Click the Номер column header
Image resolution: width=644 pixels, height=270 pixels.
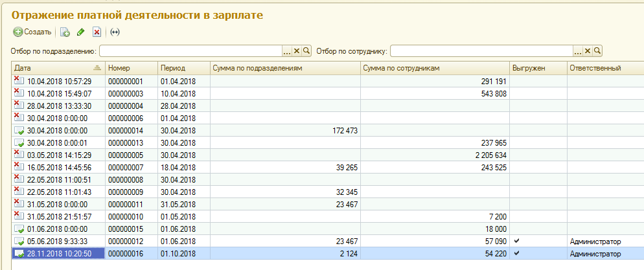coord(132,68)
